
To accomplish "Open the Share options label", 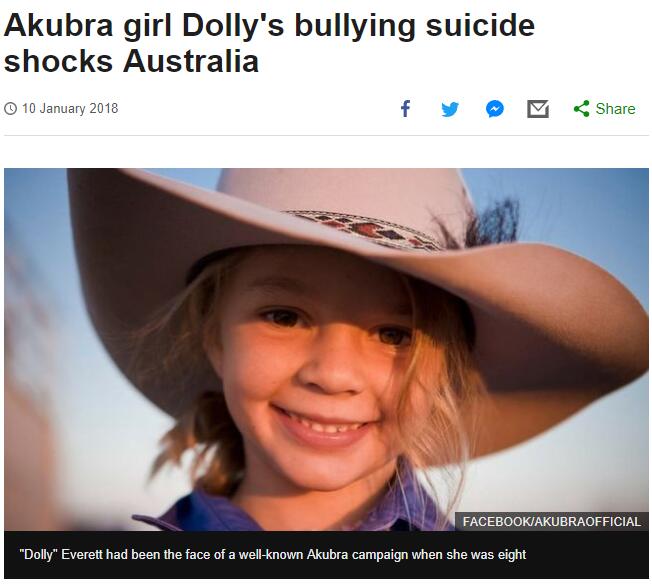I will point(615,109).
